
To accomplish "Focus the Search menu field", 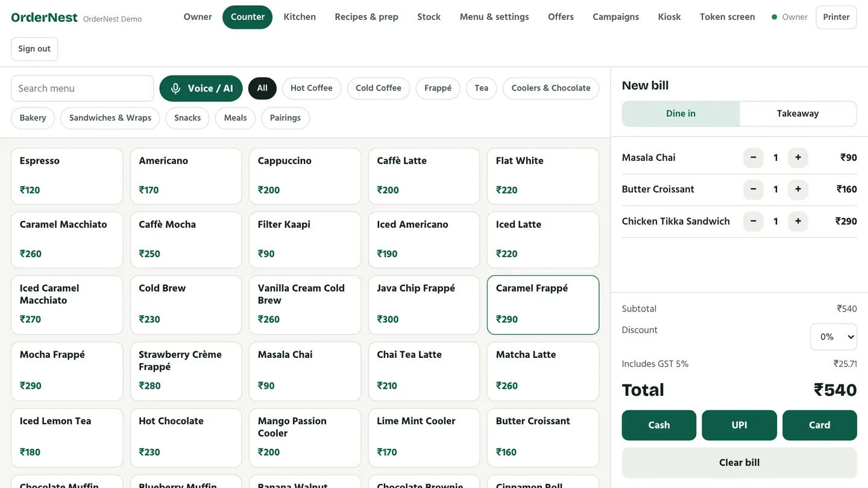I will click(83, 89).
